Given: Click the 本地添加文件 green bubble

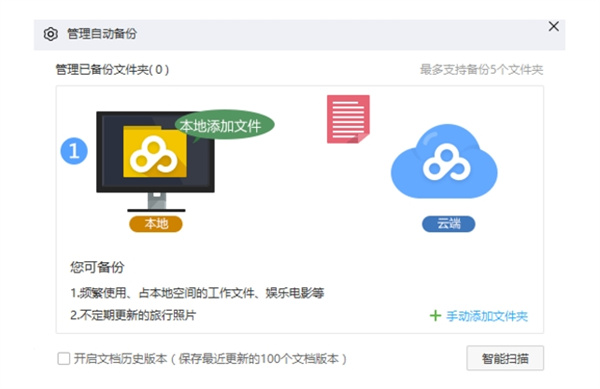Looking at the screenshot, I should pos(225,125).
